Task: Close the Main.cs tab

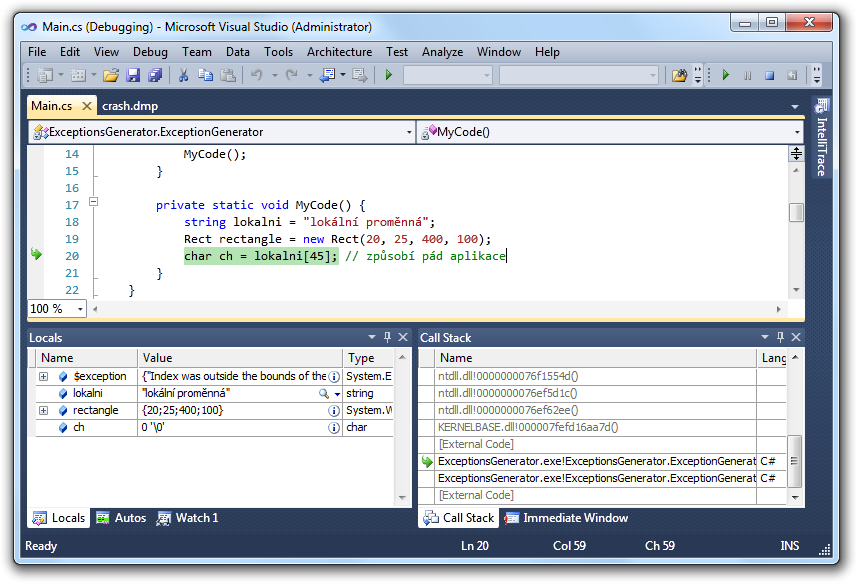Action: pyautogui.click(x=86, y=106)
